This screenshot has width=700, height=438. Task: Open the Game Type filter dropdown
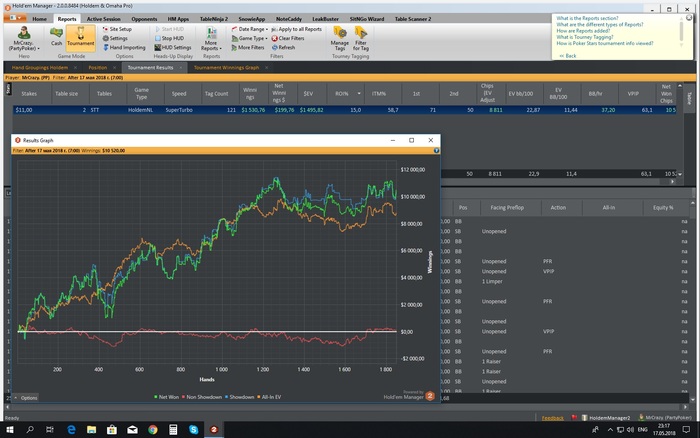click(250, 38)
